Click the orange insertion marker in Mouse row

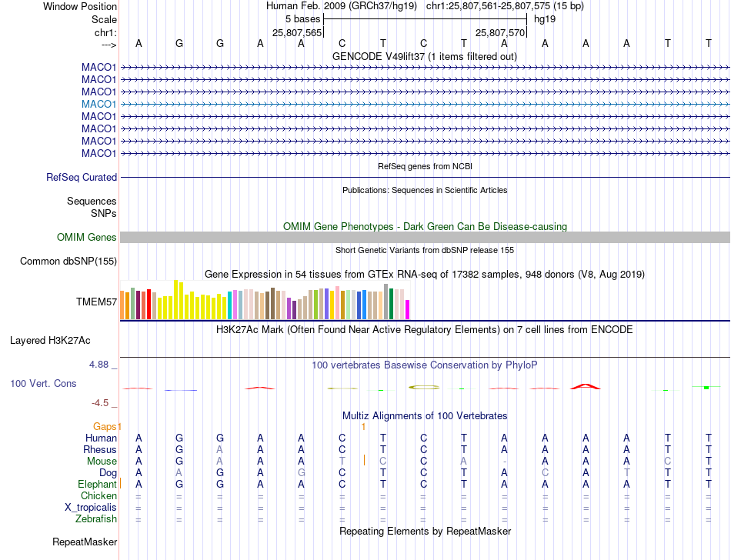point(364,460)
